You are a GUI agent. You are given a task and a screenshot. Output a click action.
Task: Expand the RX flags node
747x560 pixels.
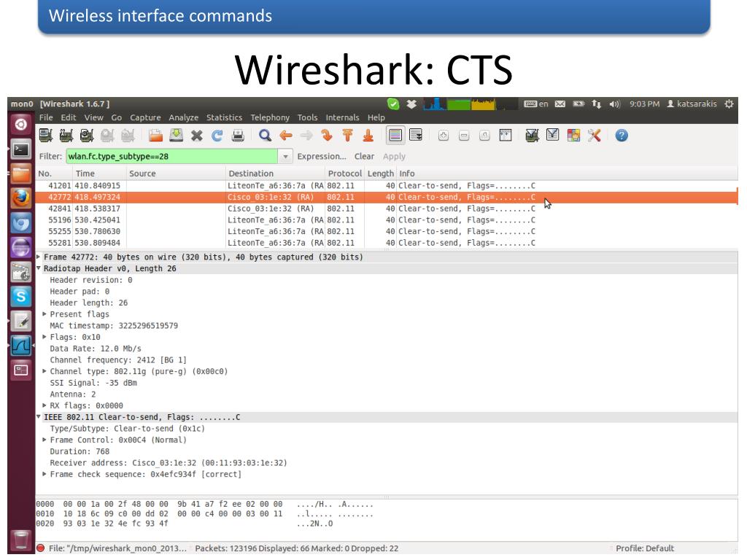click(x=44, y=405)
